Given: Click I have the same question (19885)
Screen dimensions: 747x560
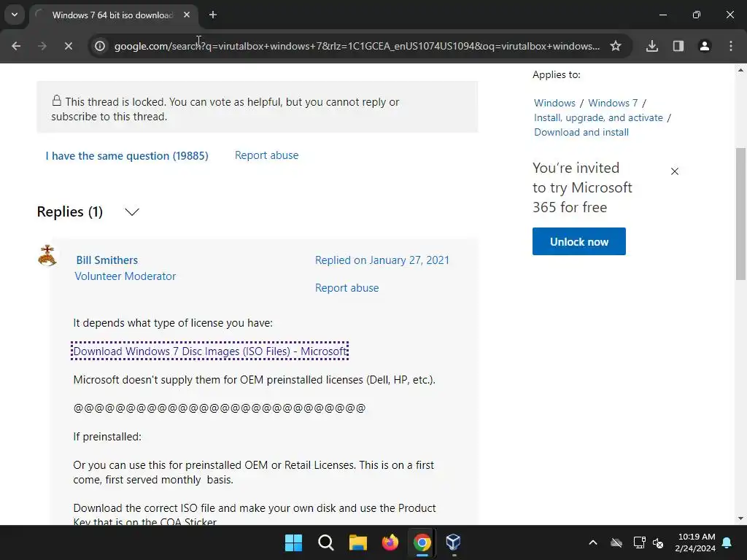Looking at the screenshot, I should [x=127, y=156].
